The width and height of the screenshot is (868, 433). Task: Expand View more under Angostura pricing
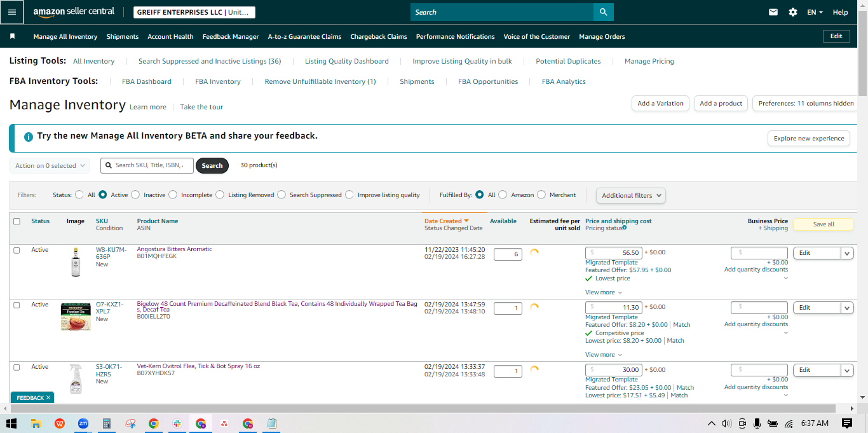(604, 292)
